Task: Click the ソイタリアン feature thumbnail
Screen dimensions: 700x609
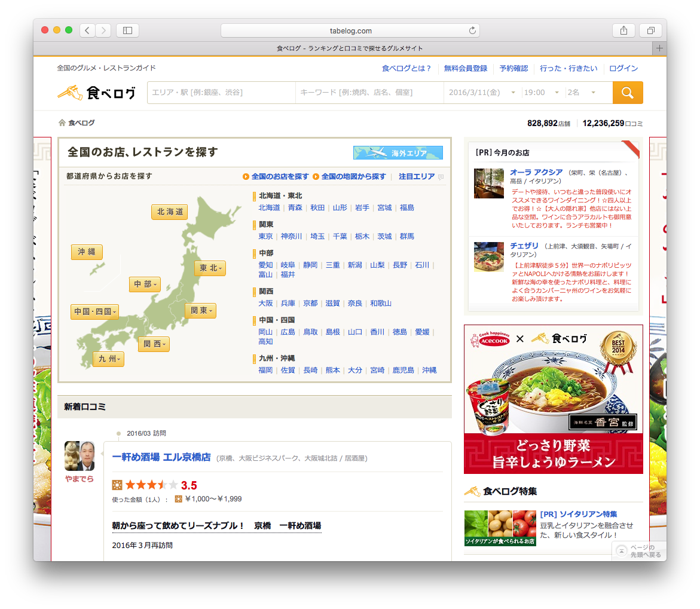Action: (500, 528)
